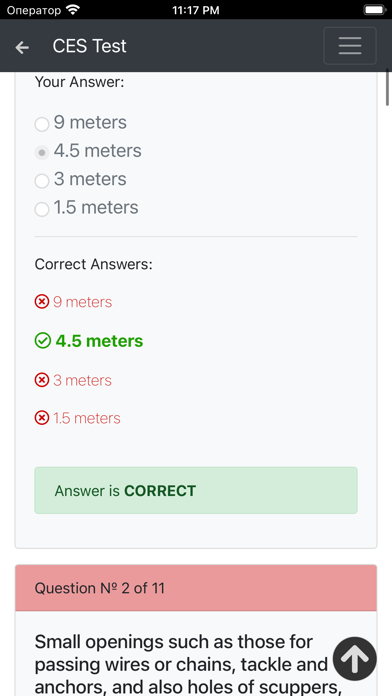
Task: Click the red X icon beside 9 meters
Action: [x=42, y=302]
